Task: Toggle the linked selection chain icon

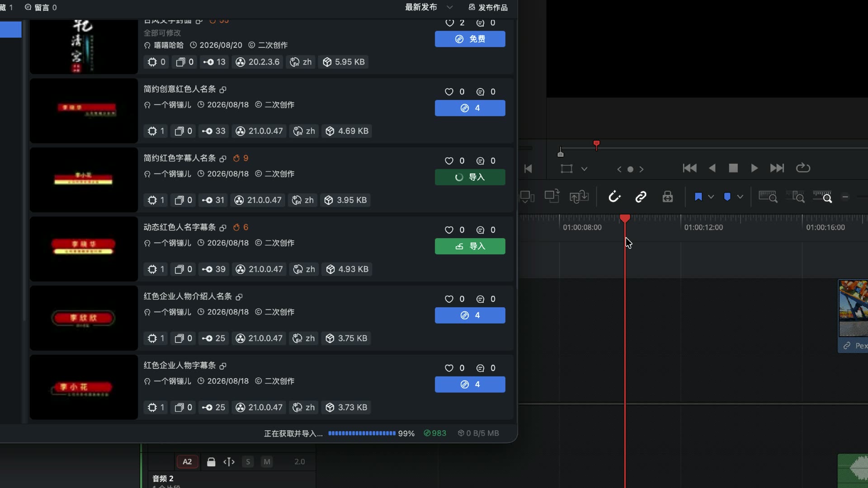Action: [x=641, y=197]
